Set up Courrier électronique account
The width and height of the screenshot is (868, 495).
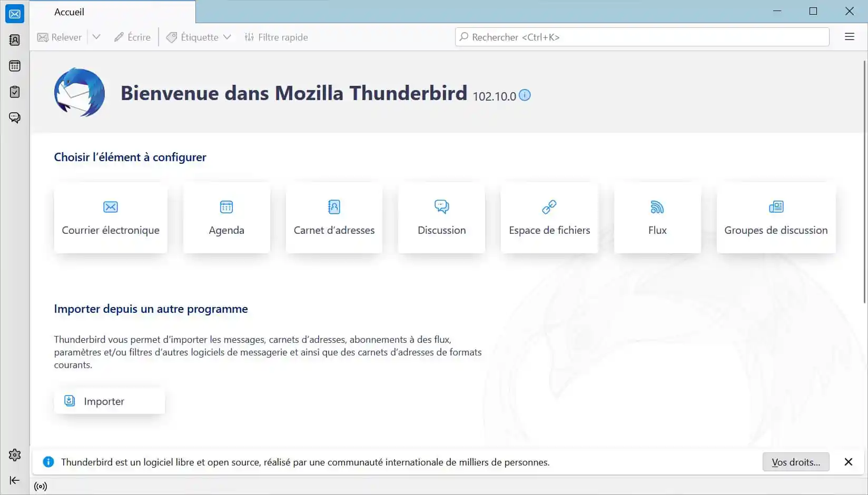tap(111, 218)
